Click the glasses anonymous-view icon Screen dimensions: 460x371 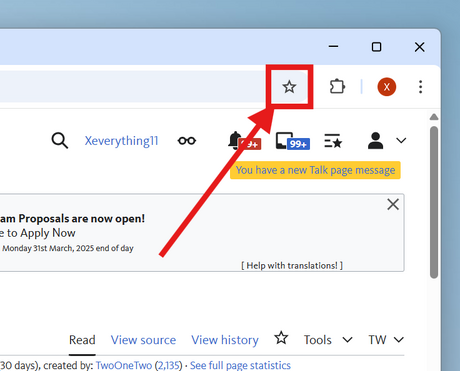click(x=187, y=141)
